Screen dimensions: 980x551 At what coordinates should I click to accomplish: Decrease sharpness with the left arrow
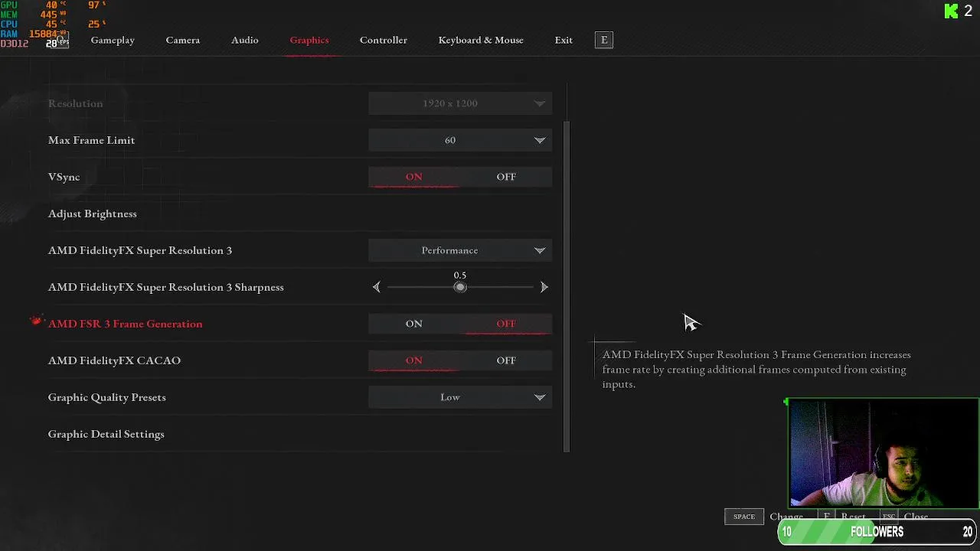click(376, 287)
